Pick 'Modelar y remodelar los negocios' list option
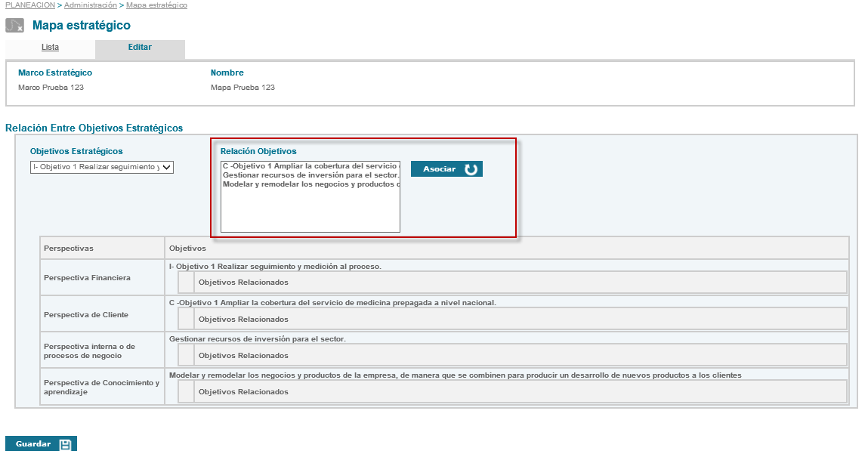 [310, 184]
